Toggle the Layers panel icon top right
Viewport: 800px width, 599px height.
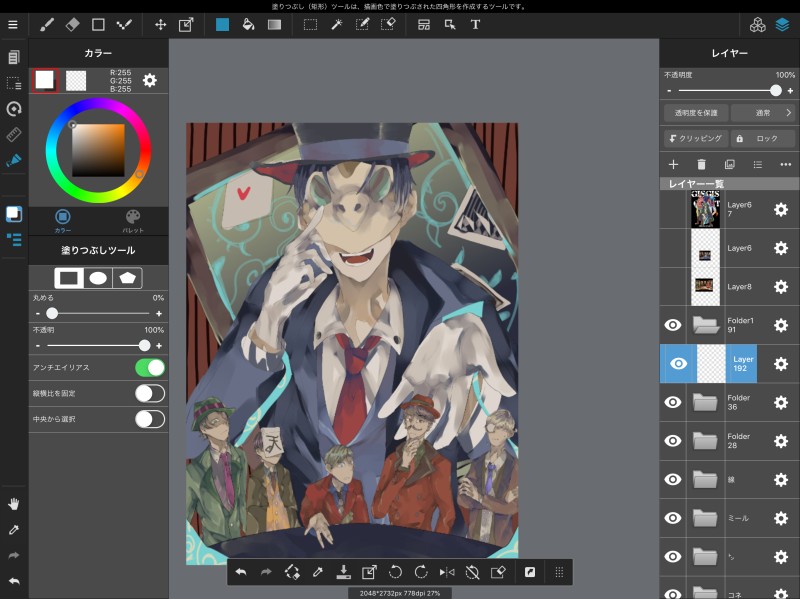click(782, 24)
